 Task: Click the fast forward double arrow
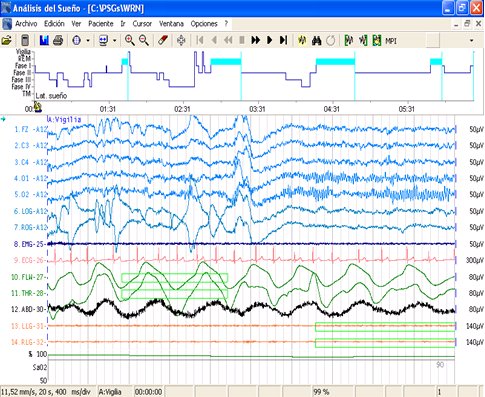coord(256,41)
